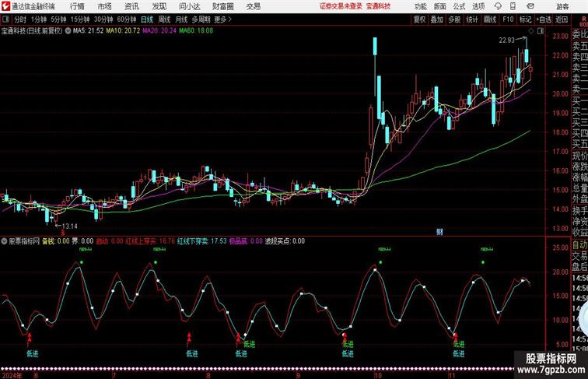This screenshot has height=379, width=588.
Task: Click the red 宝通科技 title link
Action: [378, 6]
